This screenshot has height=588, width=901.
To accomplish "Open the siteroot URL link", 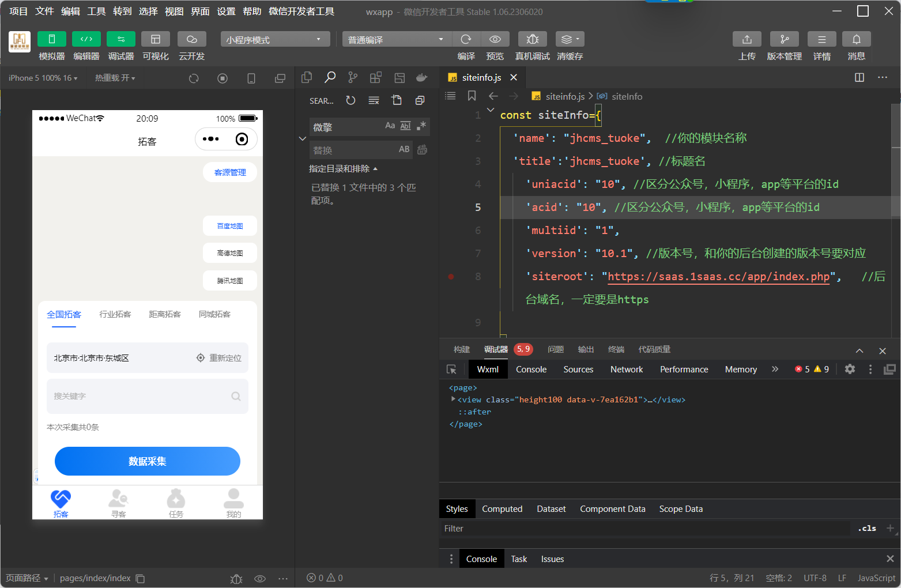I will click(x=718, y=277).
